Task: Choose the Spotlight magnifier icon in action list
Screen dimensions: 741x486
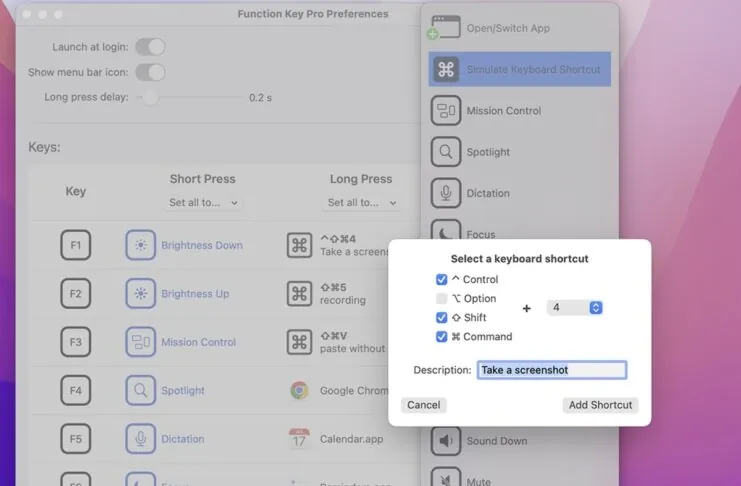Action: point(446,152)
